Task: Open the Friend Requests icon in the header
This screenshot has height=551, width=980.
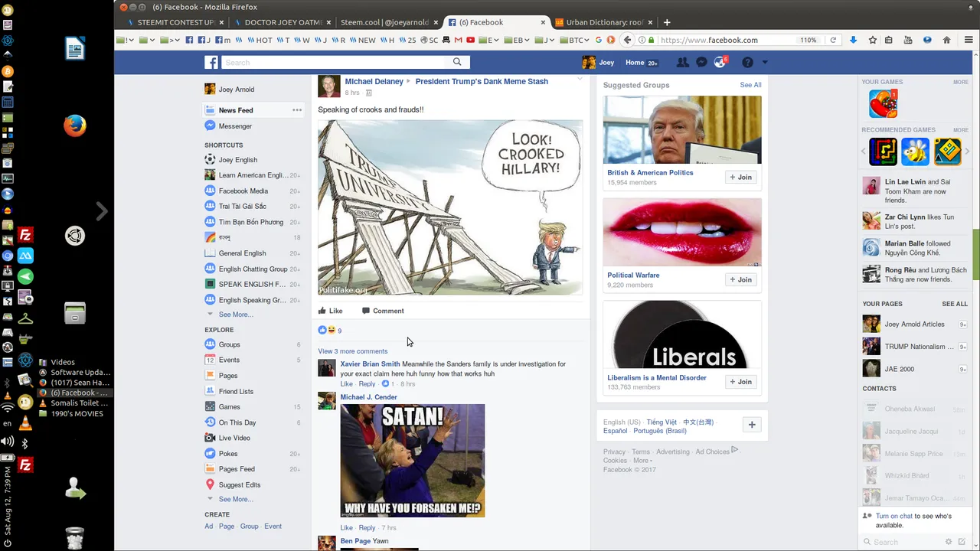Action: coord(682,63)
